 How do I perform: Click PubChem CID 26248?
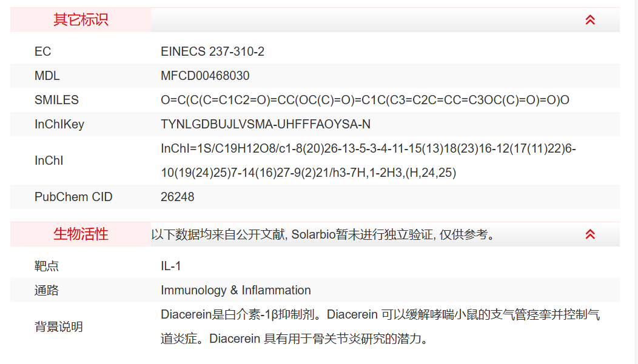coord(177,197)
